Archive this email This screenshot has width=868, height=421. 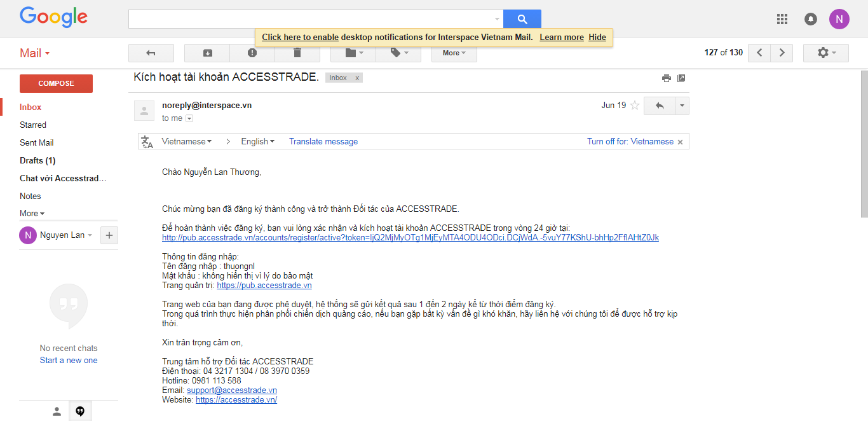coord(207,53)
